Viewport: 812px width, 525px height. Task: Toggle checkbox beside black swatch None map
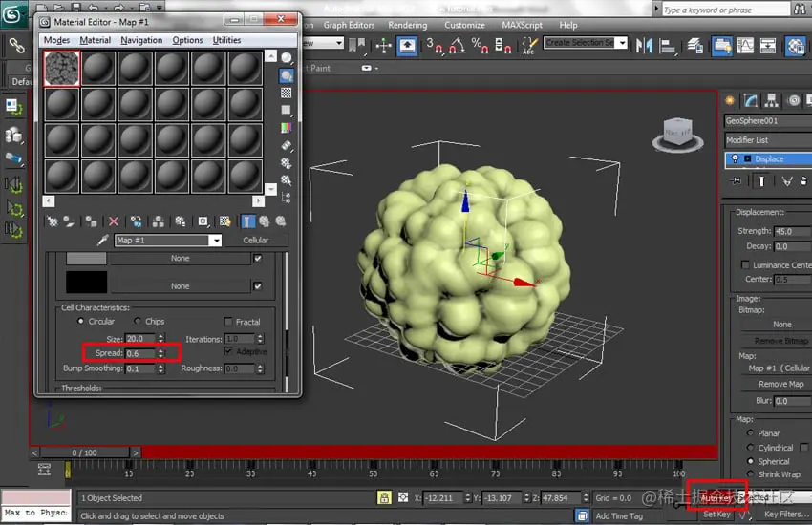(258, 286)
